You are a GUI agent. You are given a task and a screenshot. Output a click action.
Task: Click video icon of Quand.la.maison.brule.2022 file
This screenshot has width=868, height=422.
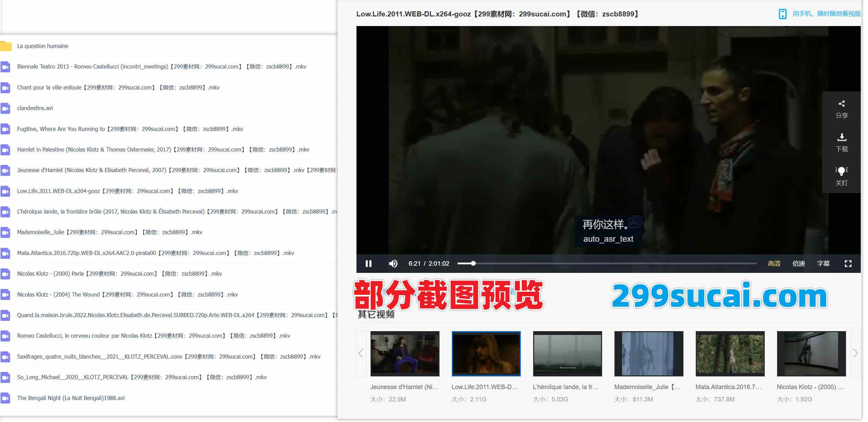coord(5,315)
